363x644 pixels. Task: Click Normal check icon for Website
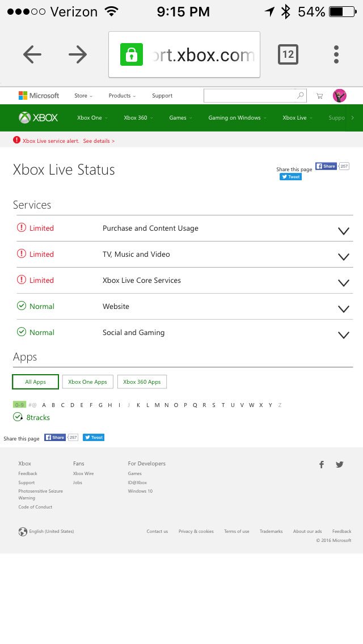pyautogui.click(x=22, y=306)
